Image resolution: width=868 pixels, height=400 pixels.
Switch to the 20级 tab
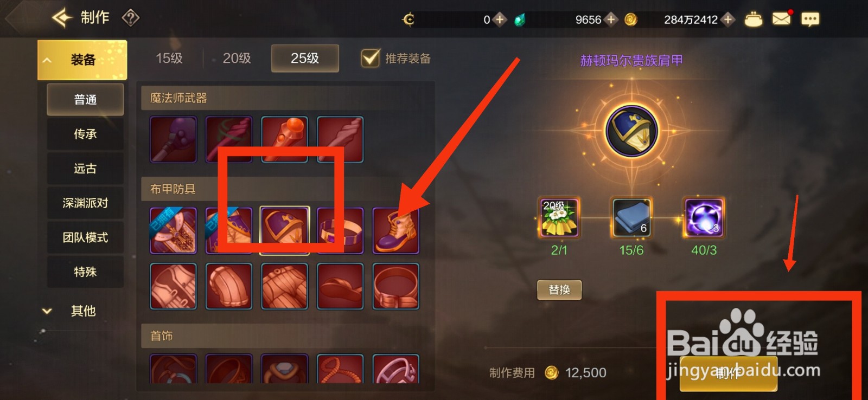pos(237,58)
